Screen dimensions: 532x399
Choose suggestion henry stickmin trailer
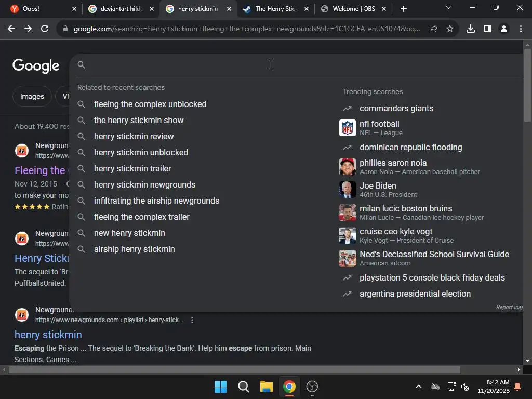(x=132, y=169)
